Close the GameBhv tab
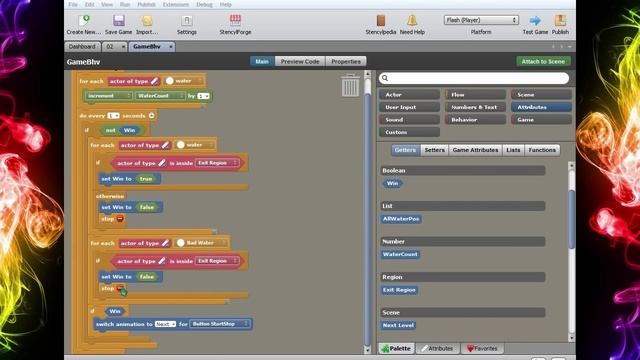The image size is (640, 360). (x=171, y=47)
